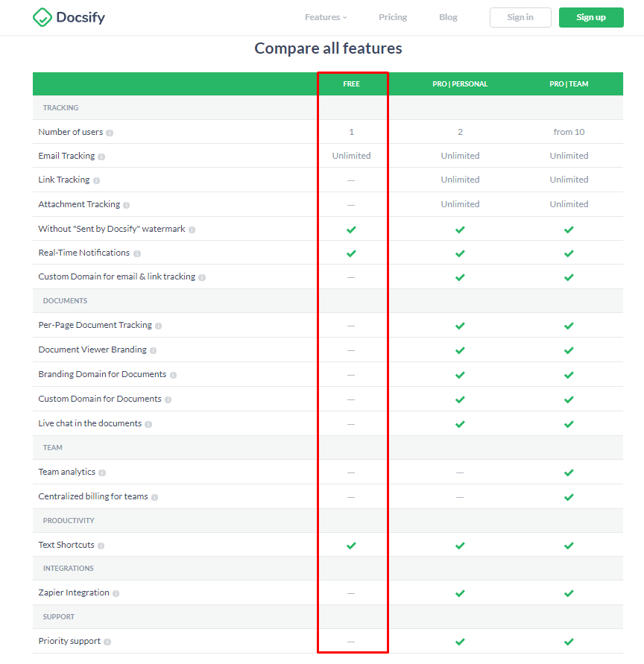Image resolution: width=644 pixels, height=664 pixels.
Task: Click the Sign in button
Action: click(x=520, y=17)
